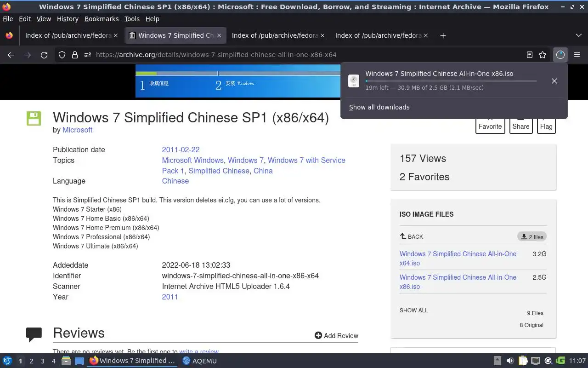Download both files via 2 files button
Image resolution: width=588 pixels, height=368 pixels.
click(x=532, y=236)
